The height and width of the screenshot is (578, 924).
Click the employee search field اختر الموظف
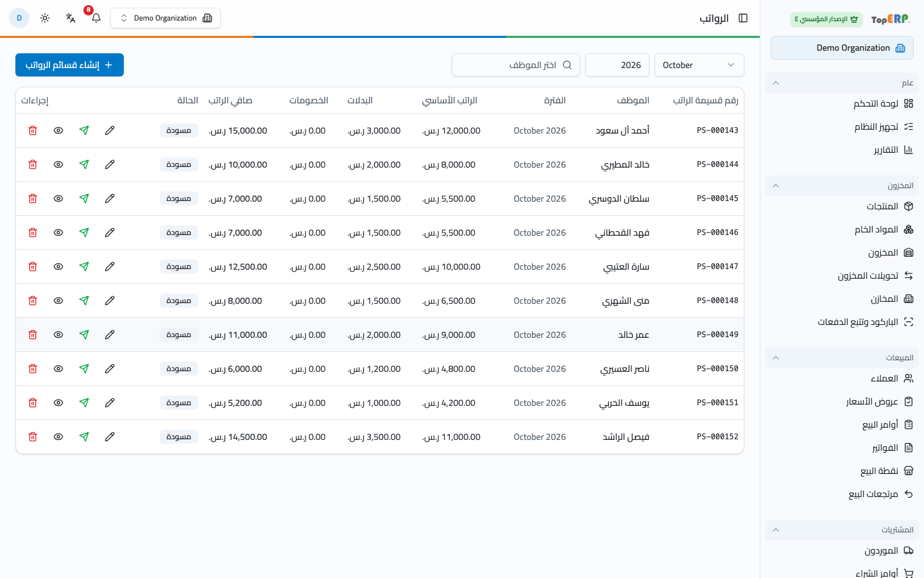click(516, 65)
